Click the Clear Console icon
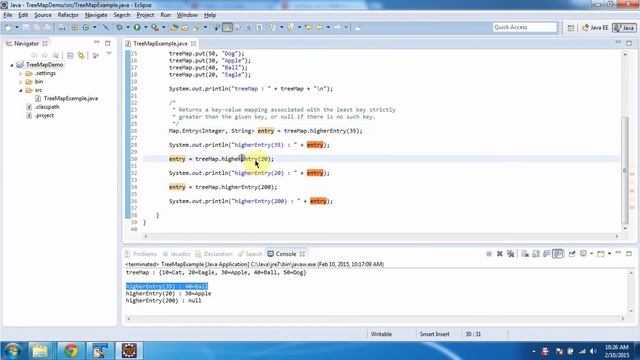Image resolution: width=640 pixels, height=360 pixels. point(525,254)
